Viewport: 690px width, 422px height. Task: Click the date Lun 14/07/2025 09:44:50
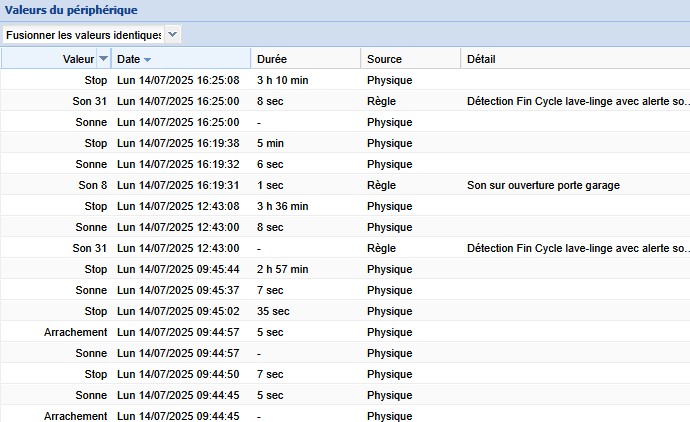(178, 374)
